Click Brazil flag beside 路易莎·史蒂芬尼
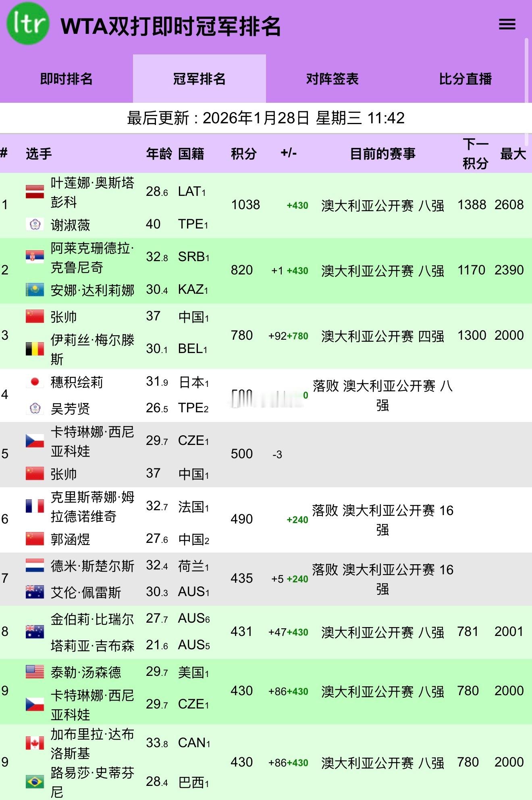 tap(35, 781)
